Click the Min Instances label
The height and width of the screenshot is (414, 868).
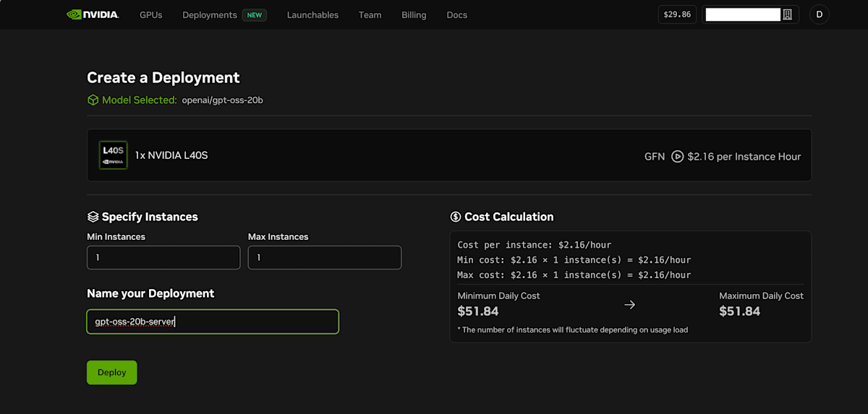tap(116, 237)
